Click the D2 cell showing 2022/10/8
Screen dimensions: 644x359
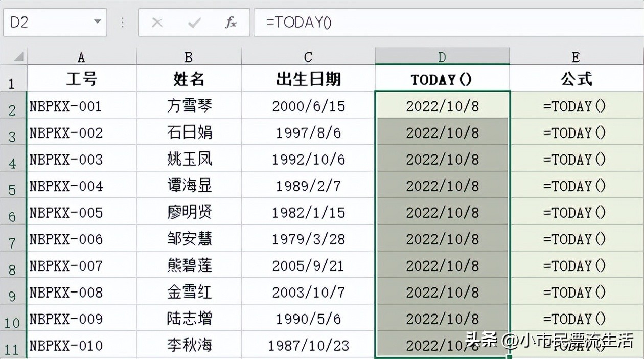pyautogui.click(x=442, y=106)
